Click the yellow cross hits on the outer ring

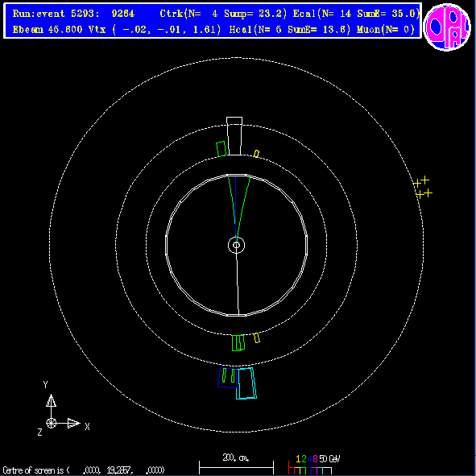[x=423, y=187]
